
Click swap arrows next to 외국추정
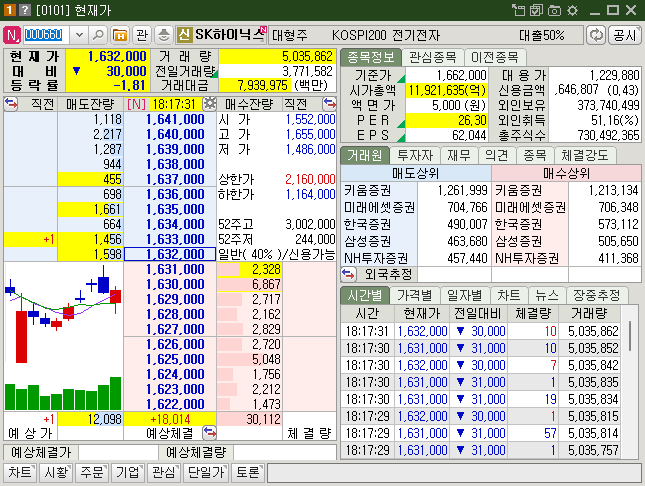[348, 274]
